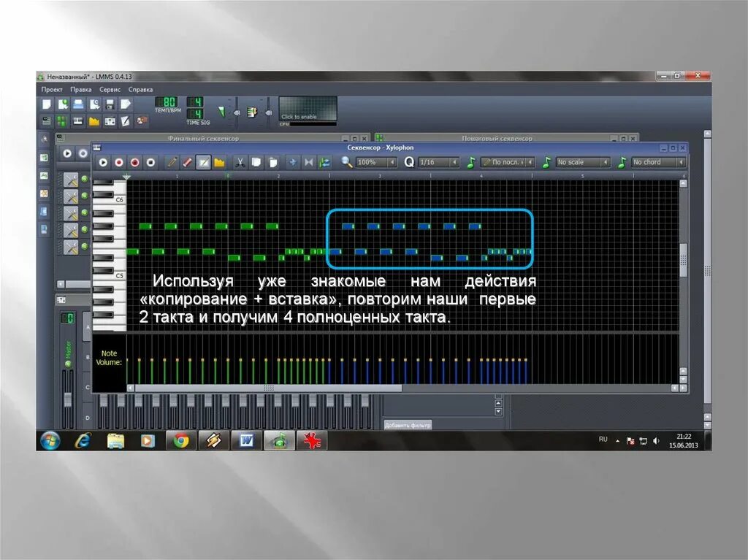Show the FX Mixer from main toolbar
This screenshot has width=748, height=560.
coord(110,121)
